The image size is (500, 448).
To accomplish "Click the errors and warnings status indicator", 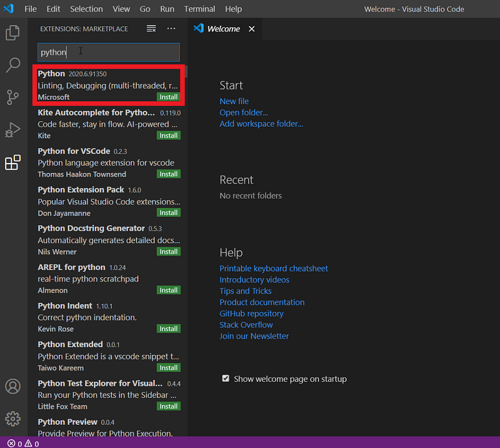I will [23, 444].
